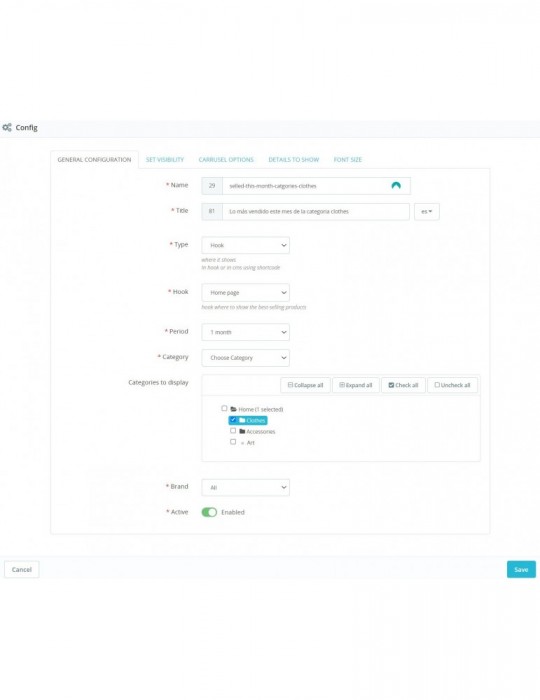
Task: Check the Accessories category checkbox
Action: [233, 431]
